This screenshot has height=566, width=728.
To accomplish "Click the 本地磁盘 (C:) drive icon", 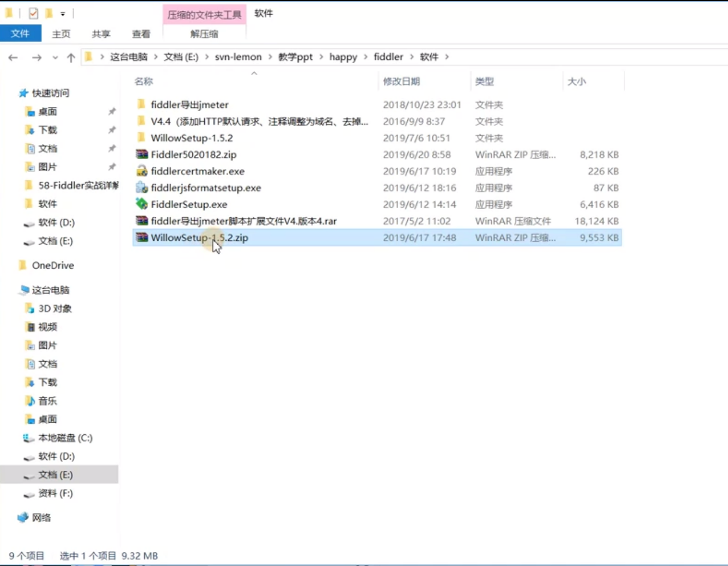I will point(29,438).
